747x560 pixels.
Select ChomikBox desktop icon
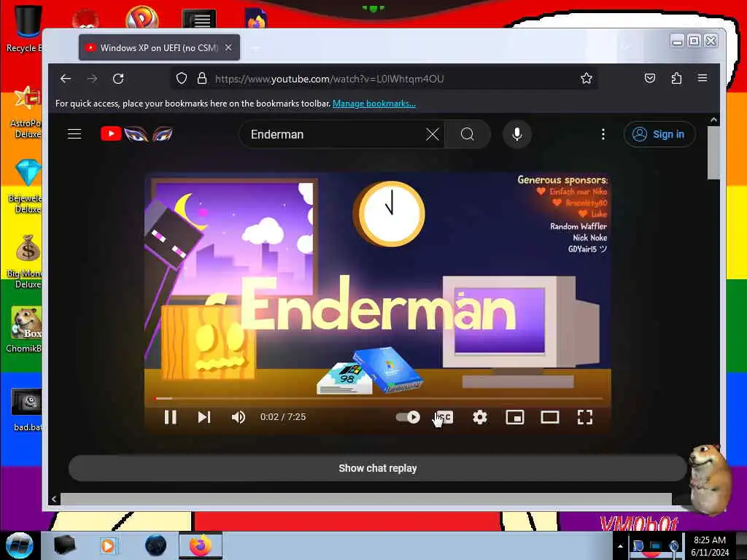[24, 330]
